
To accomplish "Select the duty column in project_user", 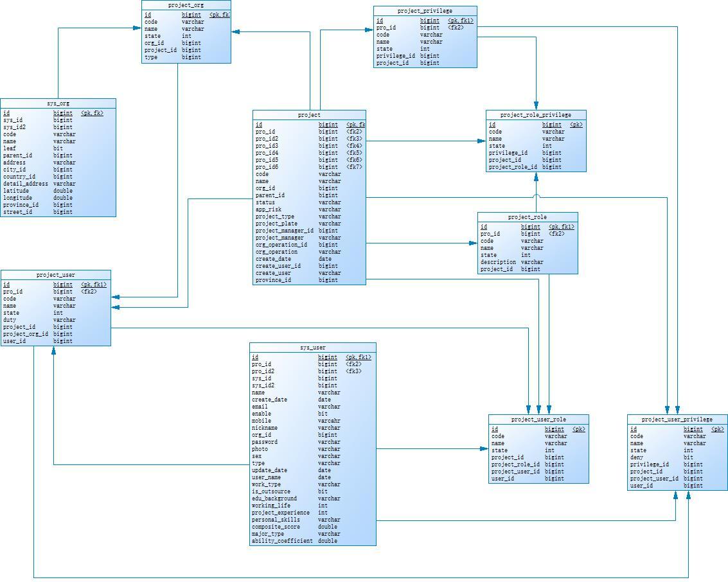I will (10, 320).
